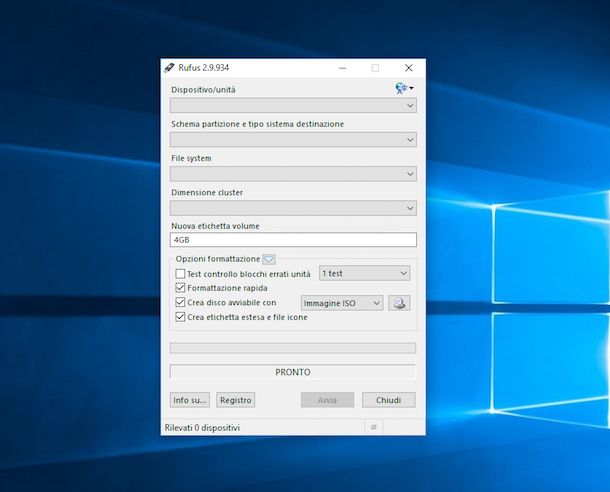The image size is (610, 492).
Task: Uncheck Crea disco avviabile con
Action: (180, 302)
